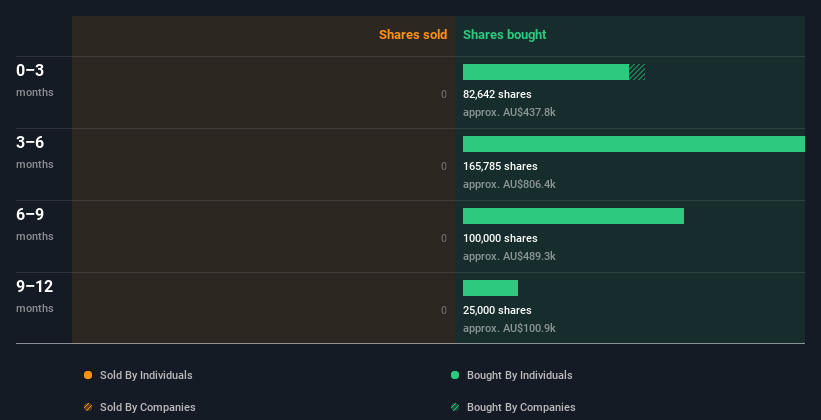Click the hatched company segment of 0–3 months bar

coord(637,72)
